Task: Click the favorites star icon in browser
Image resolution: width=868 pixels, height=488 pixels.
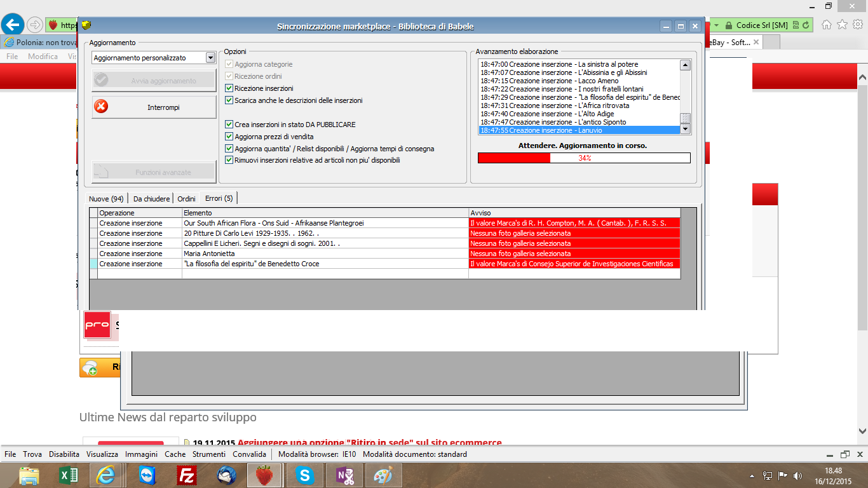Action: point(843,25)
